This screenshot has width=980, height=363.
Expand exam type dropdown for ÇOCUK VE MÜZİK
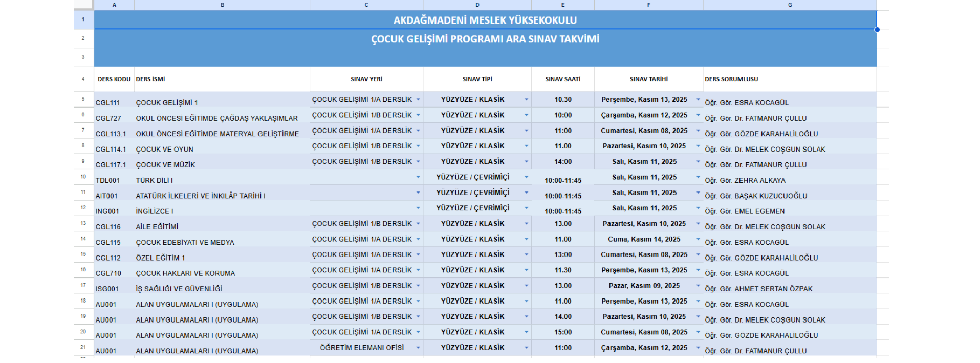point(526,162)
